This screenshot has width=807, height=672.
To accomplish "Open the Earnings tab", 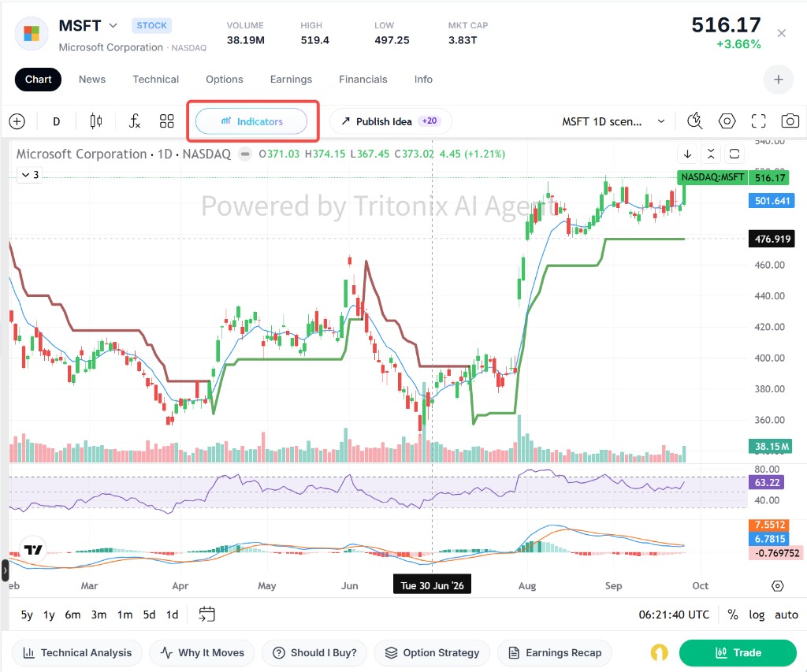I will [x=291, y=80].
